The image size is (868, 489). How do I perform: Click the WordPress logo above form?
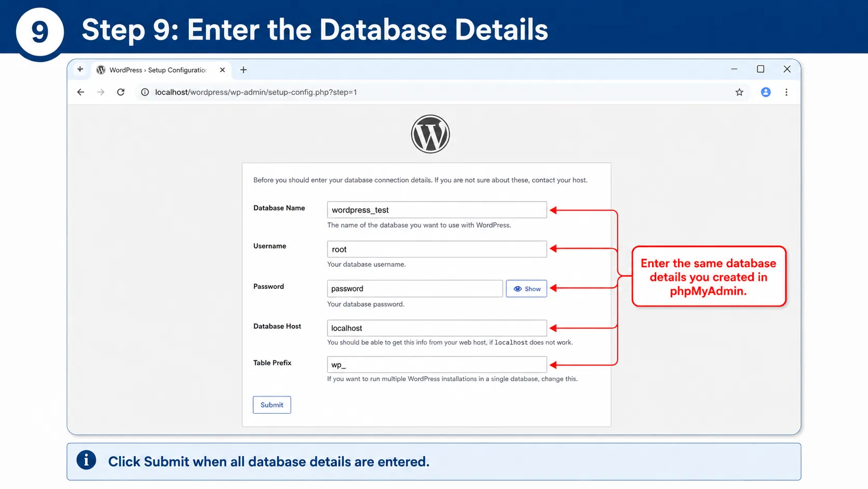click(x=430, y=134)
